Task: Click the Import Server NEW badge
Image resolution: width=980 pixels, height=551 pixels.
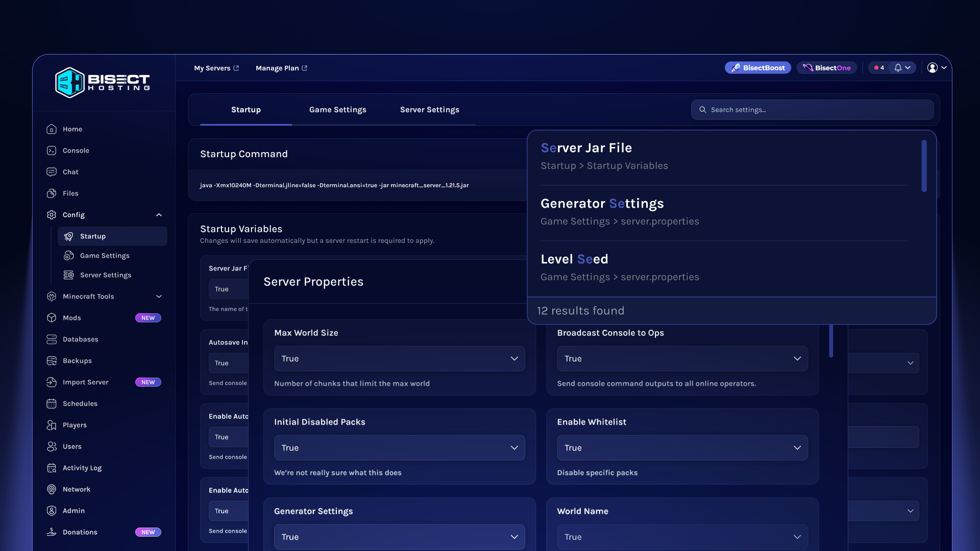Action: coord(148,382)
